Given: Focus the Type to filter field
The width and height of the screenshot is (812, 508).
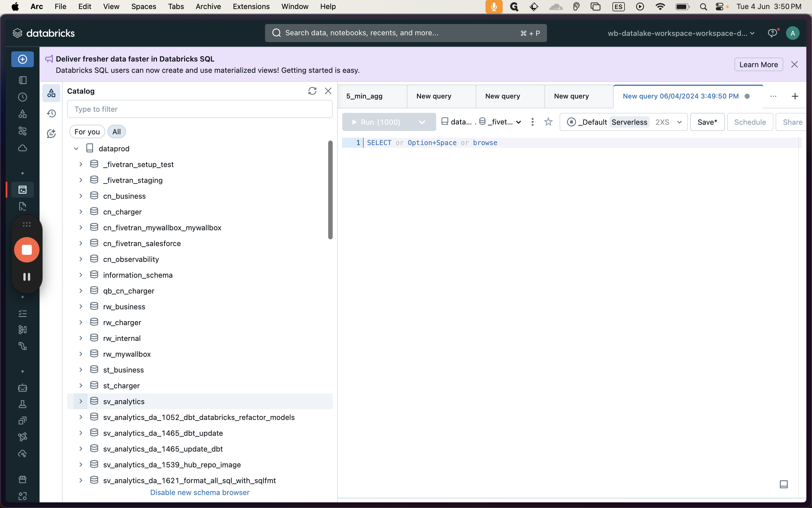Looking at the screenshot, I should click(200, 109).
